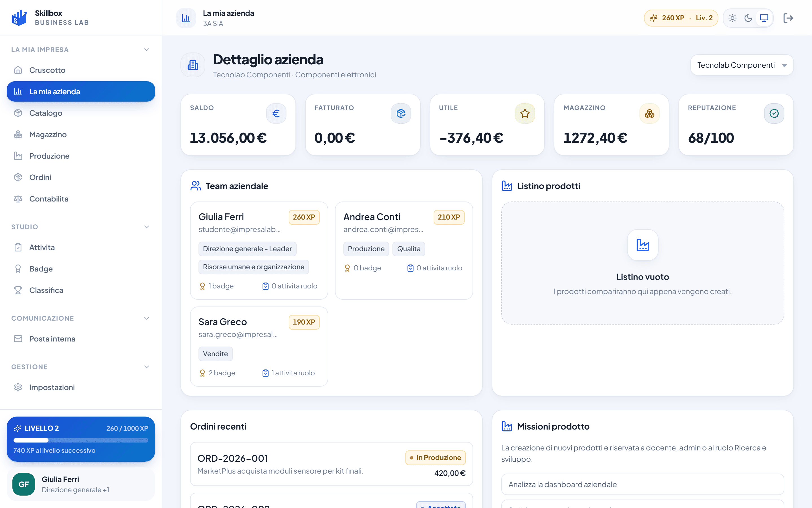The image size is (812, 508).
Task: Click Risorse umane e organizzazione tag
Action: [254, 267]
